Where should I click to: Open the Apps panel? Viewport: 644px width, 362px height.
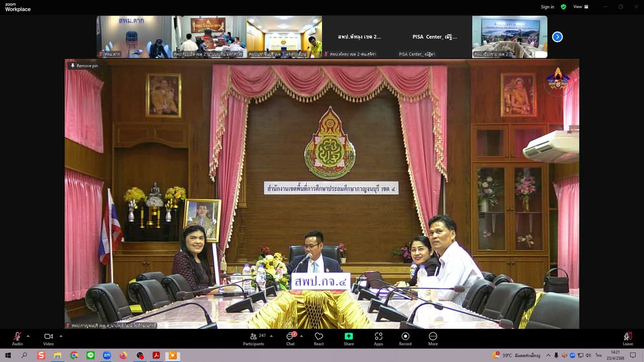pyautogui.click(x=378, y=338)
